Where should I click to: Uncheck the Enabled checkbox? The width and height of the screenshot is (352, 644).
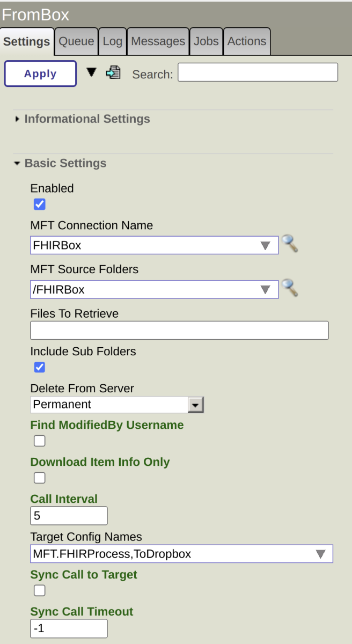40,204
